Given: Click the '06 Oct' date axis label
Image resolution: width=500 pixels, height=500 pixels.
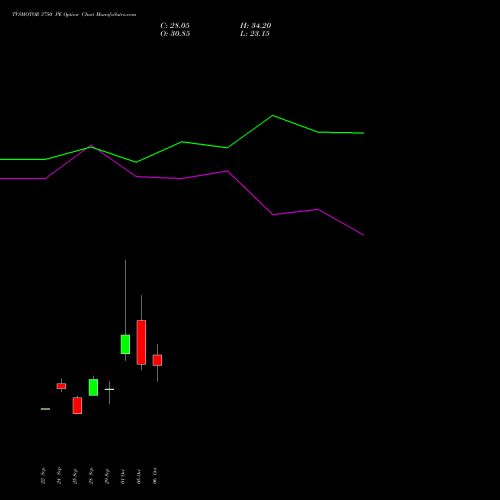Looking at the screenshot, I should pos(155,476).
